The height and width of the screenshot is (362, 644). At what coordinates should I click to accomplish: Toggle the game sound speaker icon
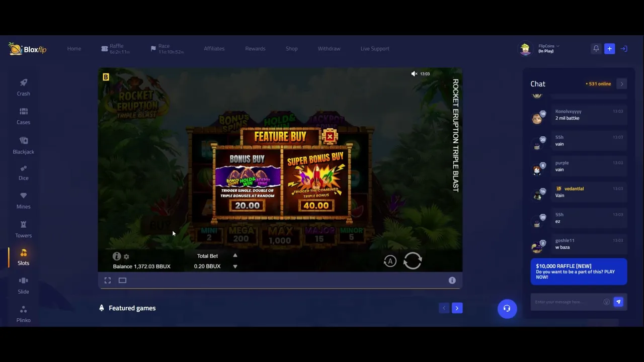(x=414, y=74)
